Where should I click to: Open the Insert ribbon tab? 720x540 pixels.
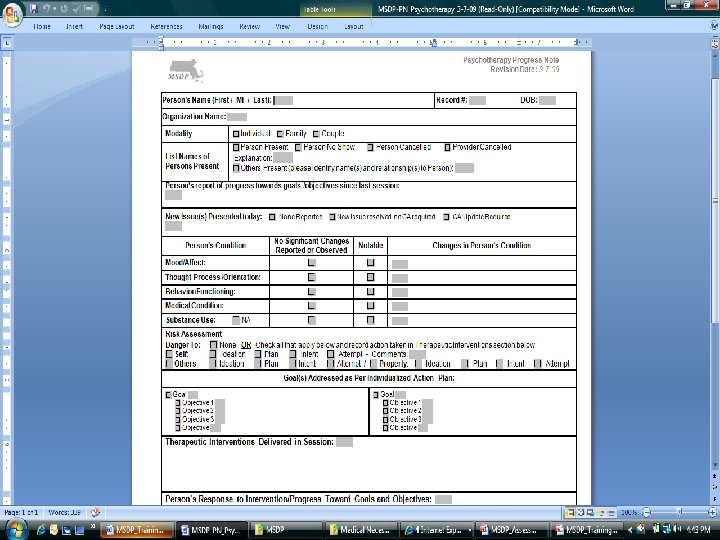pyautogui.click(x=74, y=27)
